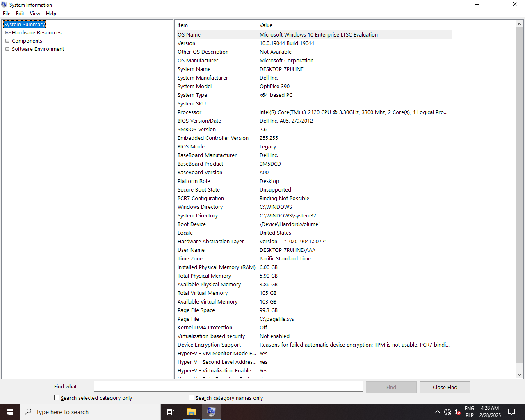The height and width of the screenshot is (420, 525).
Task: Click the Type here to search box
Action: click(90, 412)
